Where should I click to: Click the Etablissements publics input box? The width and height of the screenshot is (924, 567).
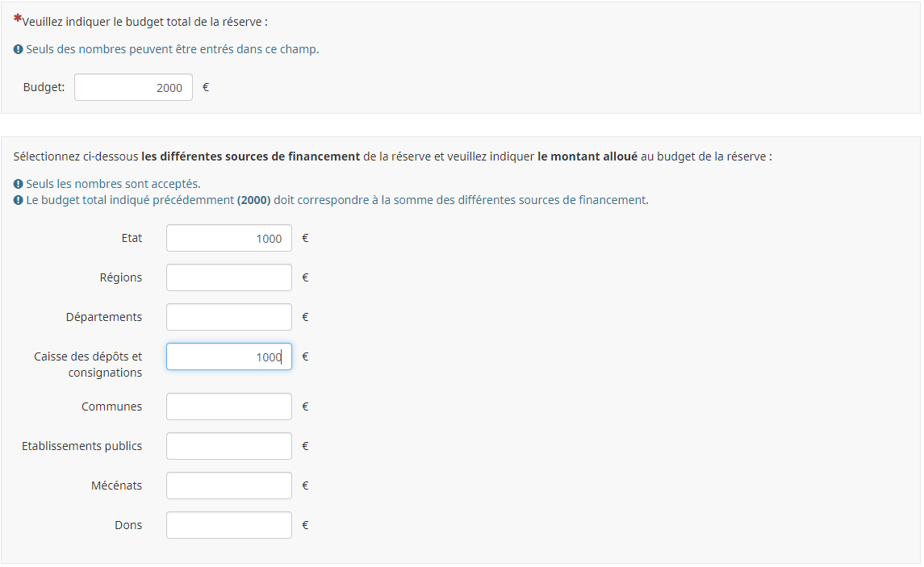pos(228,446)
